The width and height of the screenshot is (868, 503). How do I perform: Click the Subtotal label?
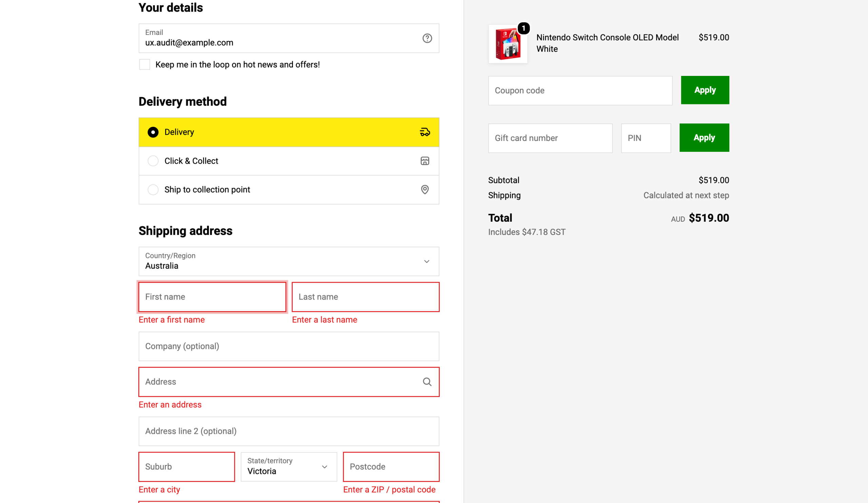coord(504,180)
